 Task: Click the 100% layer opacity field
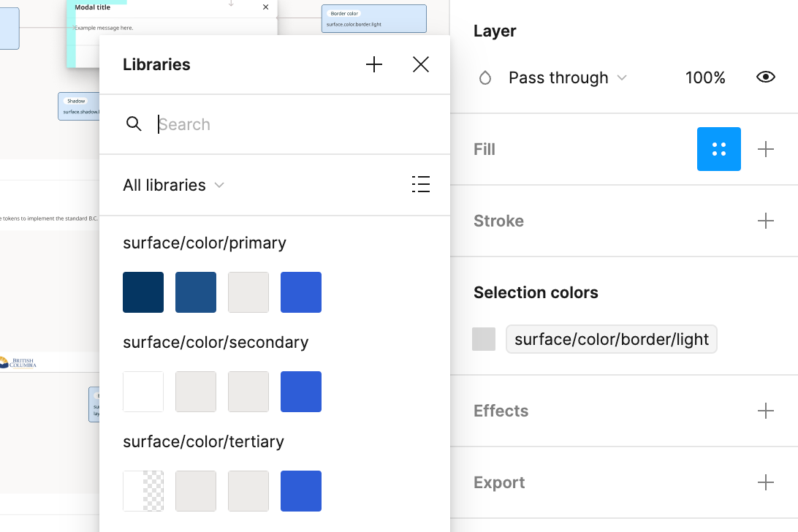pos(705,77)
